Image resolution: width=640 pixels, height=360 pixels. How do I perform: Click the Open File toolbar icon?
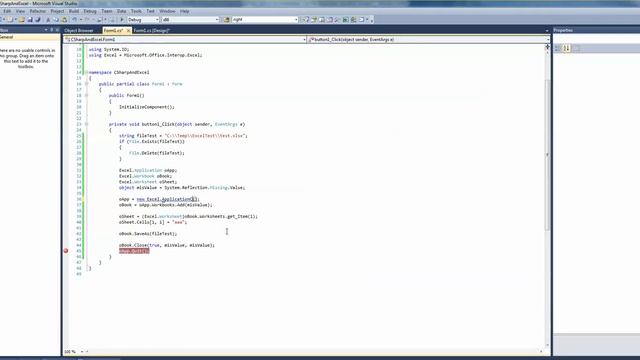pyautogui.click(x=21, y=20)
